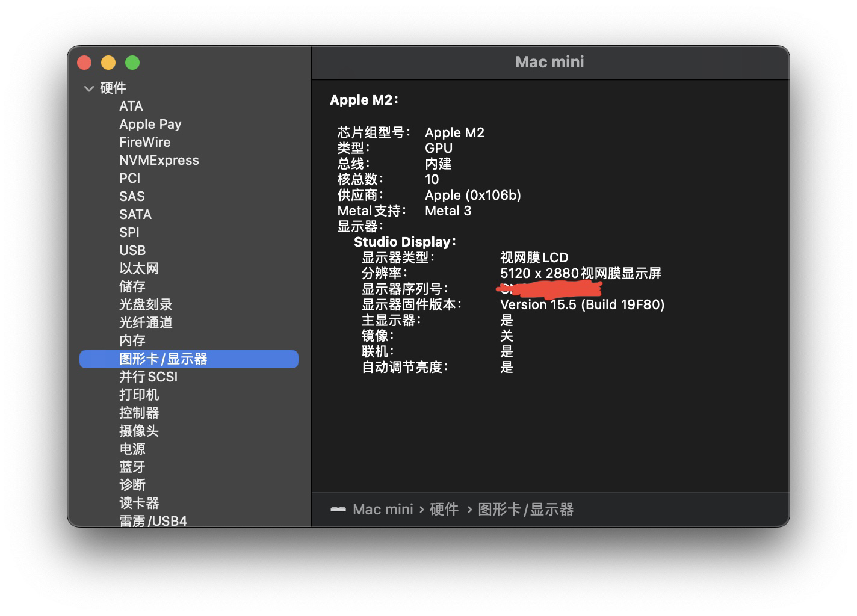
Task: Click the green zoom window button
Action: pyautogui.click(x=132, y=63)
